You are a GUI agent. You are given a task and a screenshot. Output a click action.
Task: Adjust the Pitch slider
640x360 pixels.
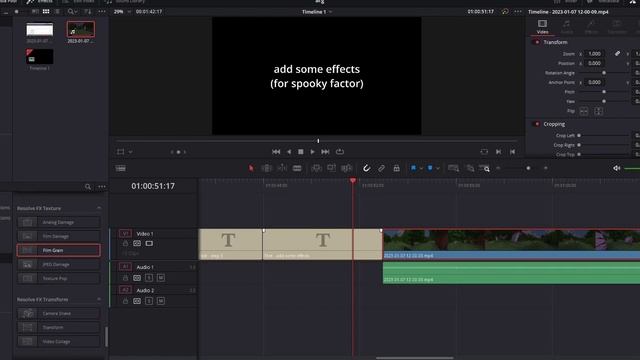604,92
